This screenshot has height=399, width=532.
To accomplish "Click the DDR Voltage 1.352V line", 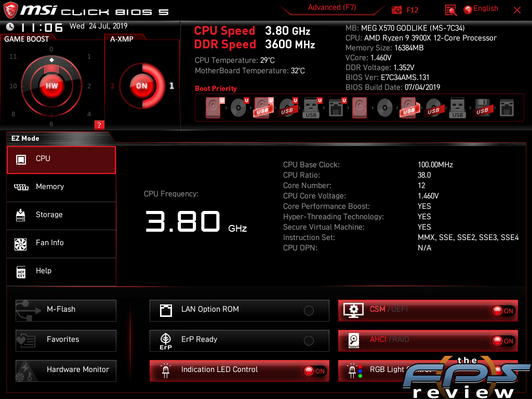I will [x=380, y=68].
